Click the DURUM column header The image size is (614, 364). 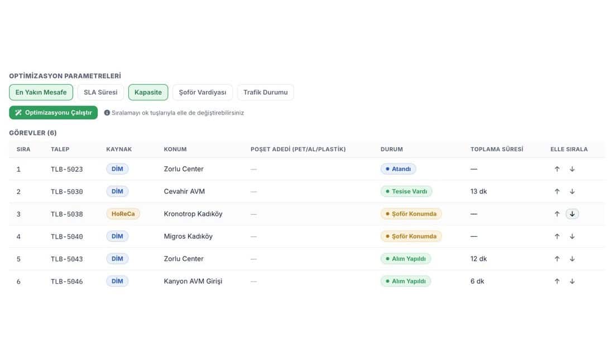coord(392,149)
